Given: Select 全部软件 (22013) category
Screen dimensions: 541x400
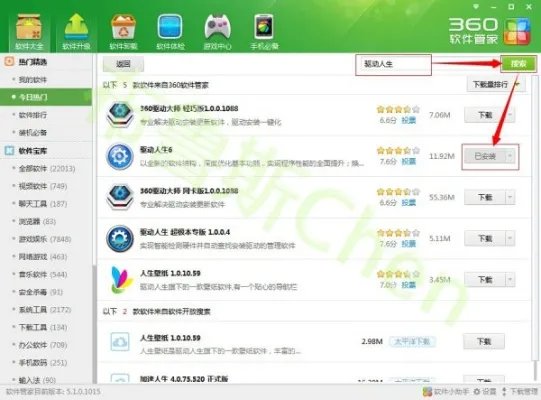Looking at the screenshot, I should tap(46, 168).
